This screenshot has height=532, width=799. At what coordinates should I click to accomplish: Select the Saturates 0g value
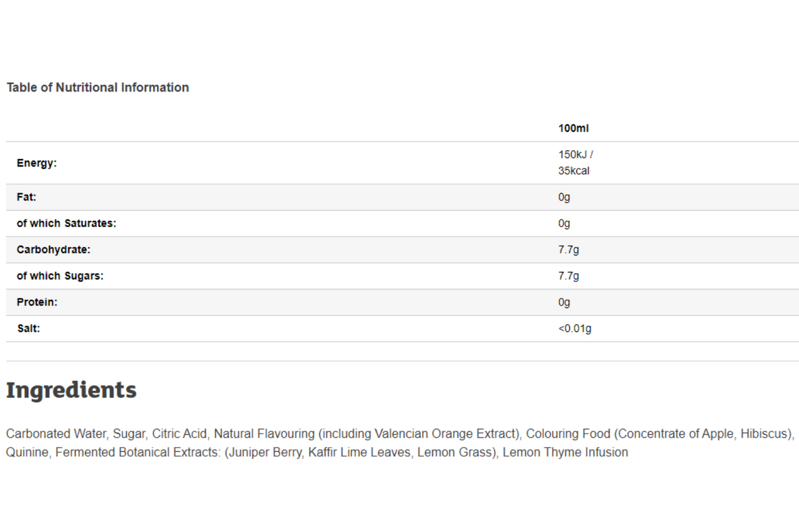(564, 223)
